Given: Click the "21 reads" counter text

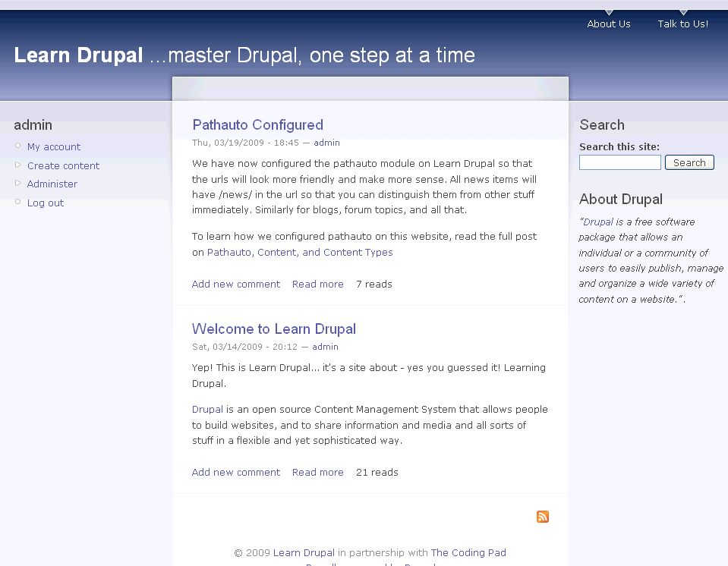Looking at the screenshot, I should [x=377, y=472].
